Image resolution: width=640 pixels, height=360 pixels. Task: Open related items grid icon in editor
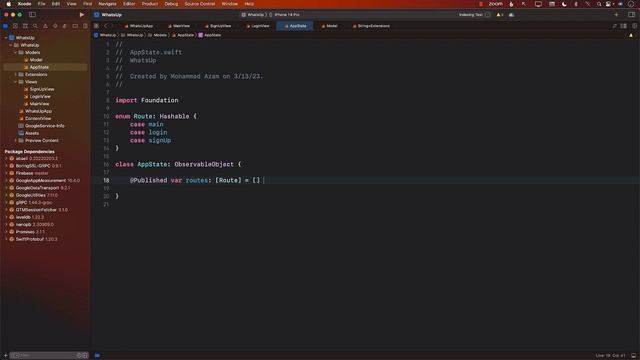click(x=96, y=26)
